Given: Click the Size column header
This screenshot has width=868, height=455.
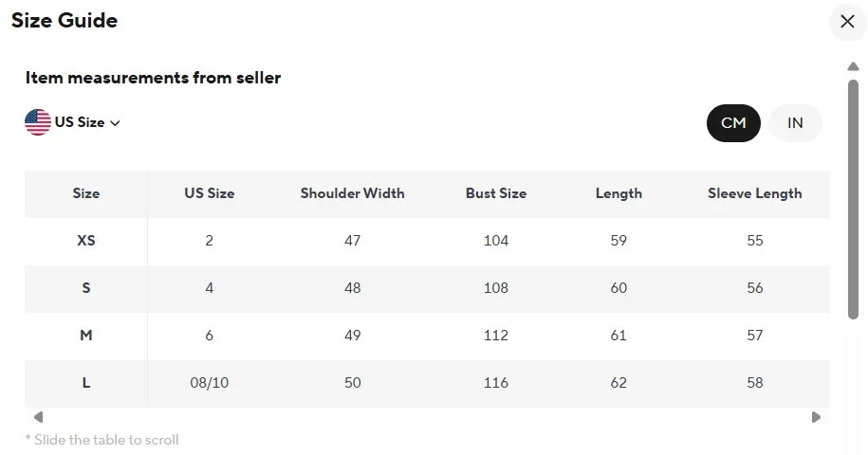Looking at the screenshot, I should pyautogui.click(x=86, y=193).
